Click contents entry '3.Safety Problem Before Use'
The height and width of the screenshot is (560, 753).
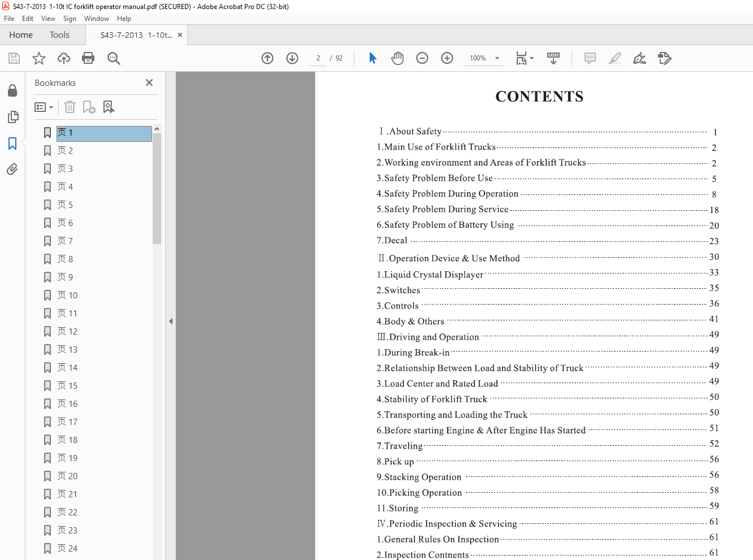click(x=435, y=178)
